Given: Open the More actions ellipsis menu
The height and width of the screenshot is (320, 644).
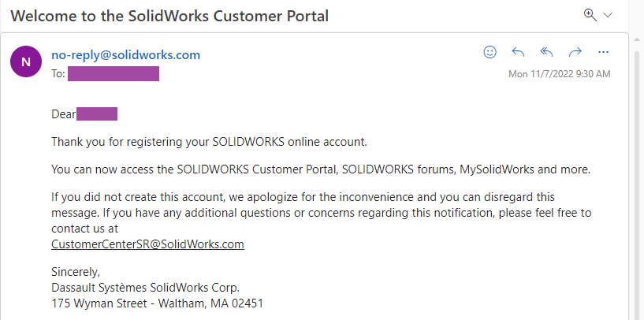Looking at the screenshot, I should (603, 52).
